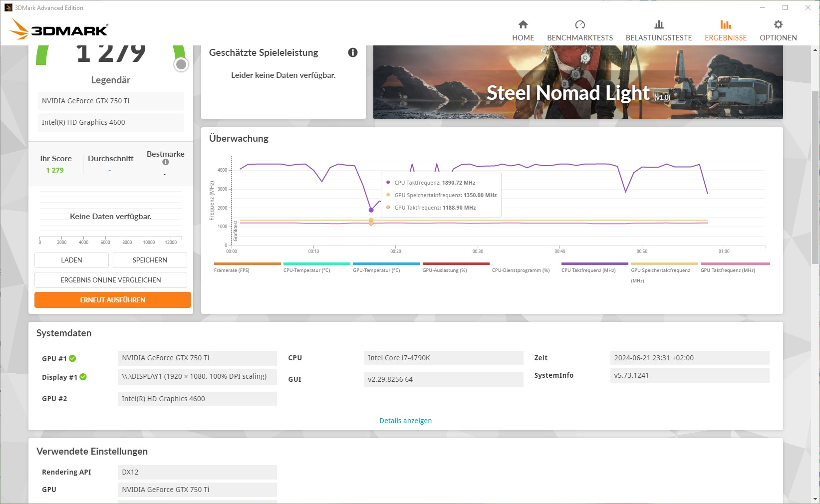Click the 3DMark window title bar icon
This screenshot has width=820, height=504.
click(8, 7)
